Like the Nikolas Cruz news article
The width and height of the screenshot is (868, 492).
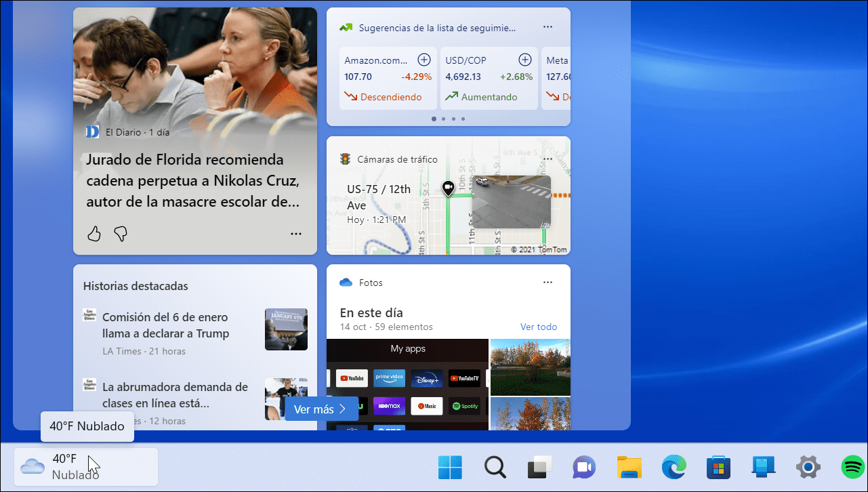pos(94,233)
